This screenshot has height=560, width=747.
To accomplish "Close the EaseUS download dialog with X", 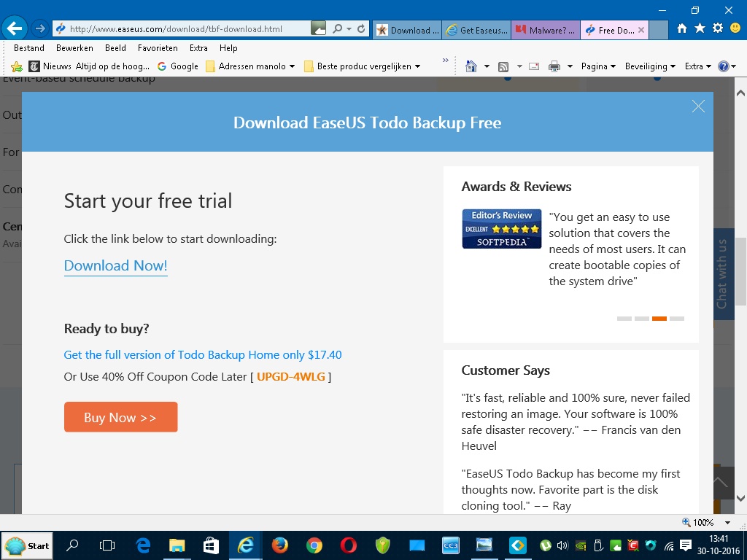I will [x=698, y=106].
